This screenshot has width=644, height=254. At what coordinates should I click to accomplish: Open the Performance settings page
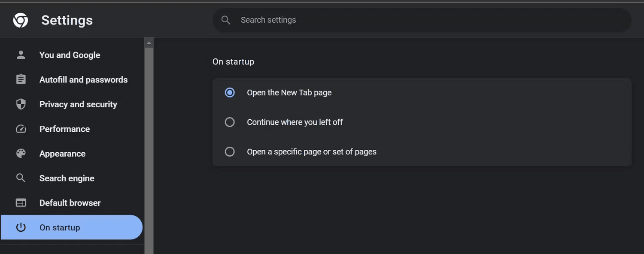point(64,129)
